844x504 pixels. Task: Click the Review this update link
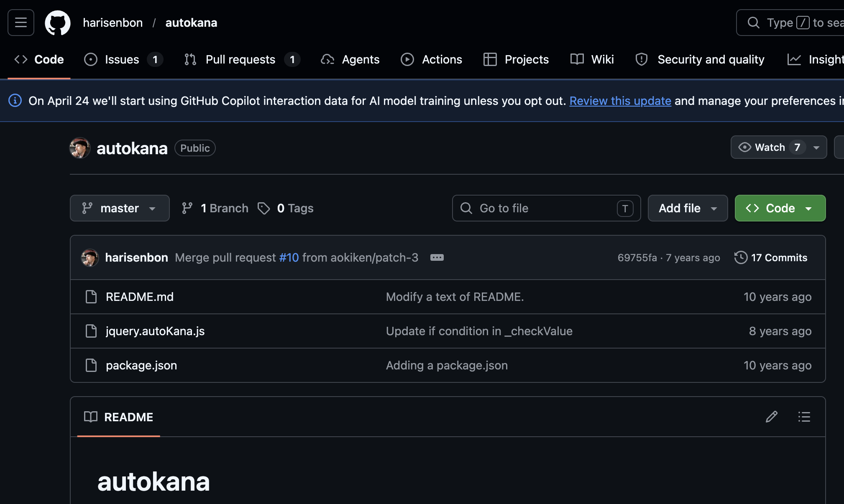pyautogui.click(x=620, y=101)
